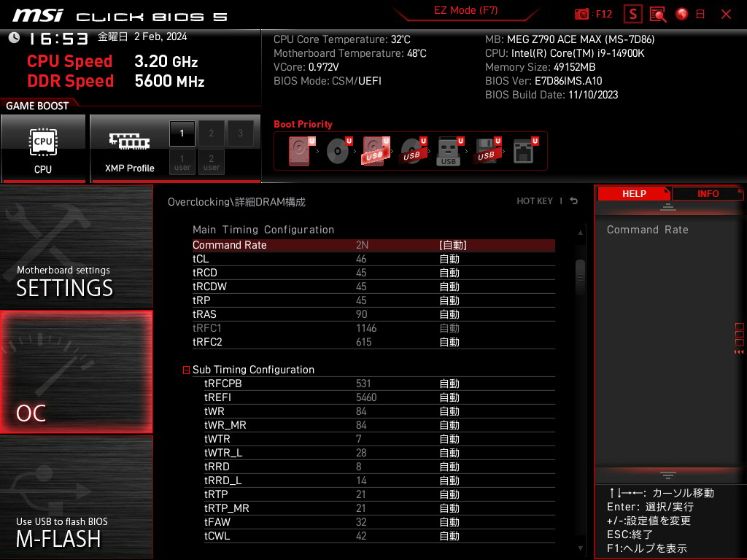This screenshot has height=560, width=747.
Task: Toggle the CPU Game Boost button
Action: pos(43,149)
